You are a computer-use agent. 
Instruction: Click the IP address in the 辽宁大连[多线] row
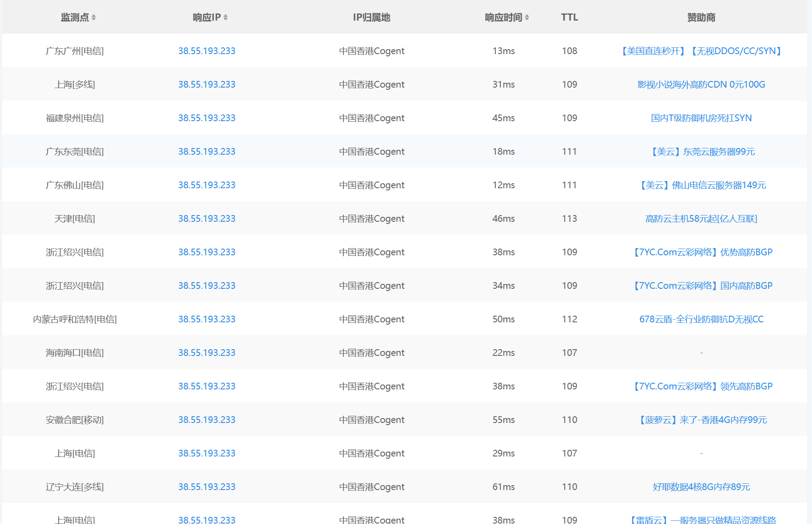click(x=207, y=487)
